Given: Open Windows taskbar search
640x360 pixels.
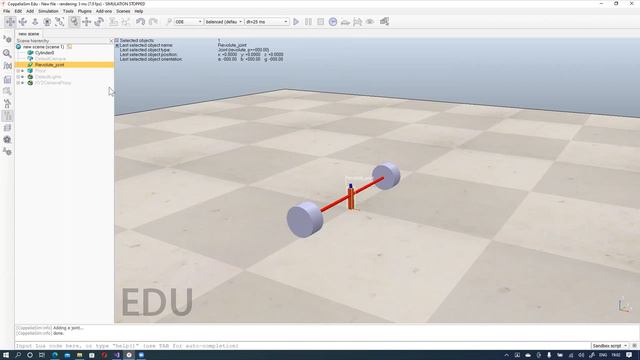Looking at the screenshot, I should (18, 355).
